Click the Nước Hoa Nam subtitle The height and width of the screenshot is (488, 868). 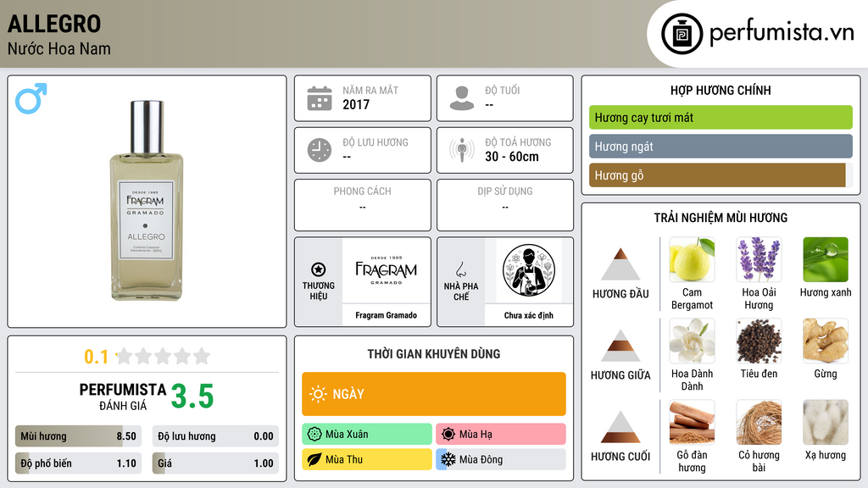pos(59,48)
